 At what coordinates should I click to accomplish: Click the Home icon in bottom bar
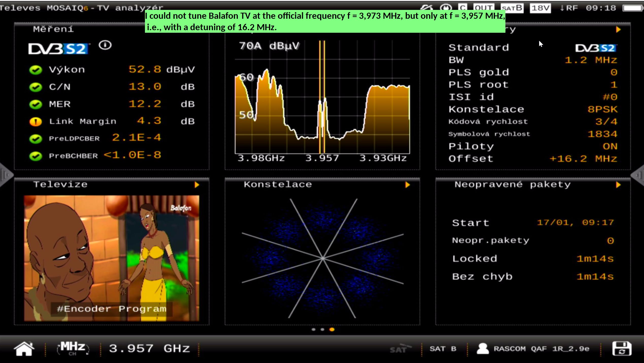24,349
